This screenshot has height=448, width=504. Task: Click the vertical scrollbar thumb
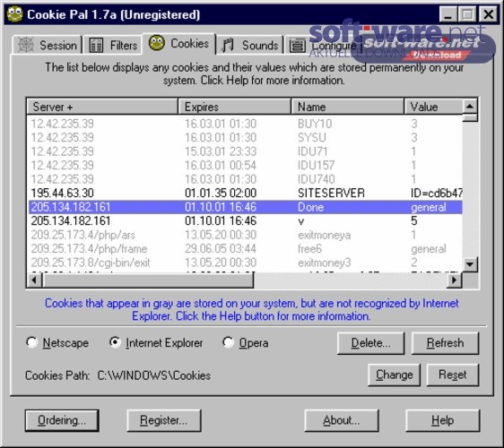[470, 117]
